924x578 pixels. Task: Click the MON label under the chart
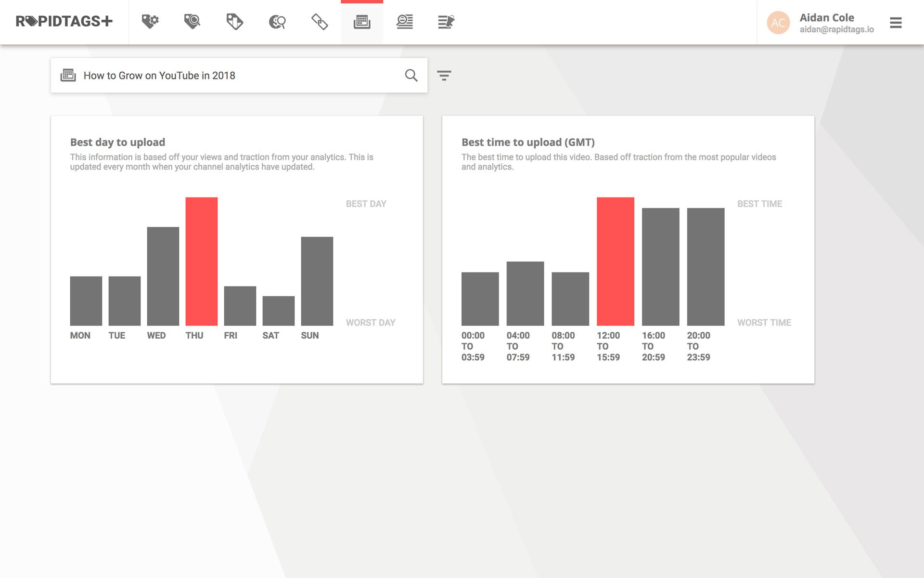pos(80,336)
